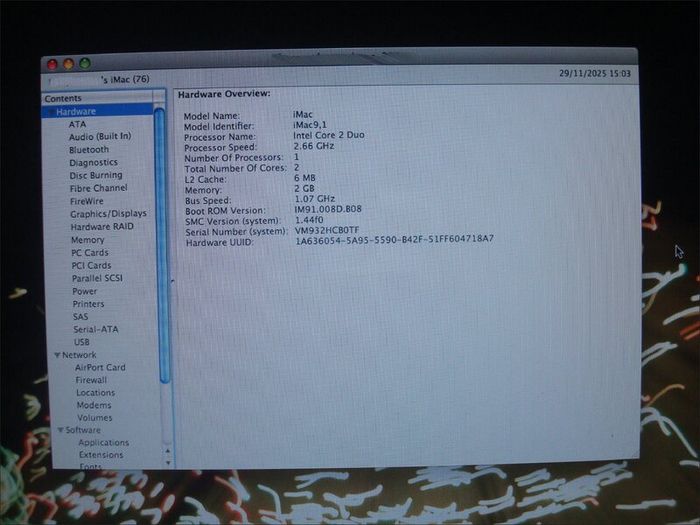The image size is (700, 525).
Task: Open Locations under Network
Action: pyautogui.click(x=96, y=392)
